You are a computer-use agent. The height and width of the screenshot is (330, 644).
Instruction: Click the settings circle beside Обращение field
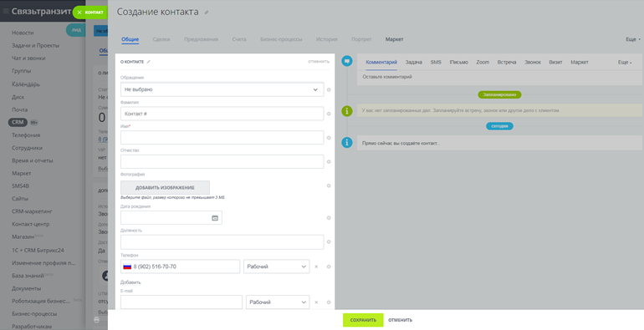tap(329, 90)
